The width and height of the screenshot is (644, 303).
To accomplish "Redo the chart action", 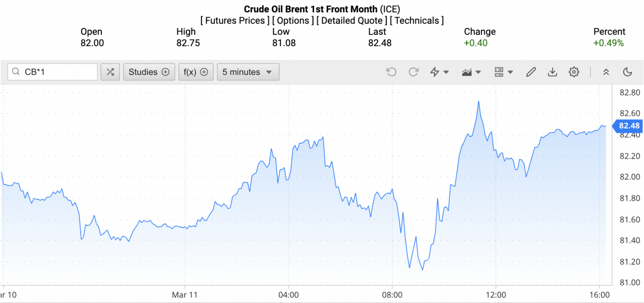I will [413, 72].
